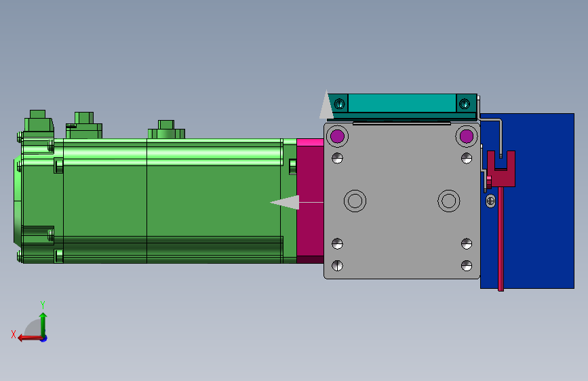Click the right screw on the teal block

465,104
